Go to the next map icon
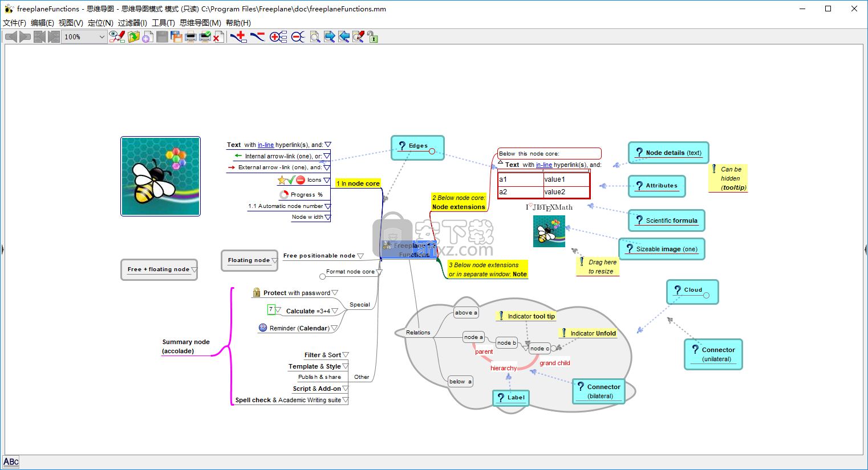 pos(54,37)
